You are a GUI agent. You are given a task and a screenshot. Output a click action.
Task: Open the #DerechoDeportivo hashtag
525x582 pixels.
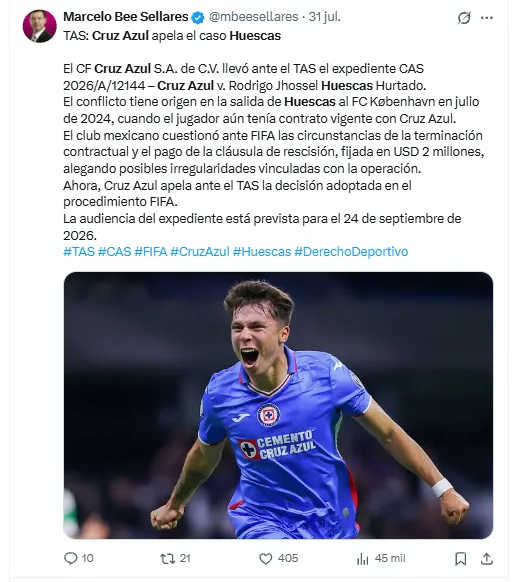[351, 252]
